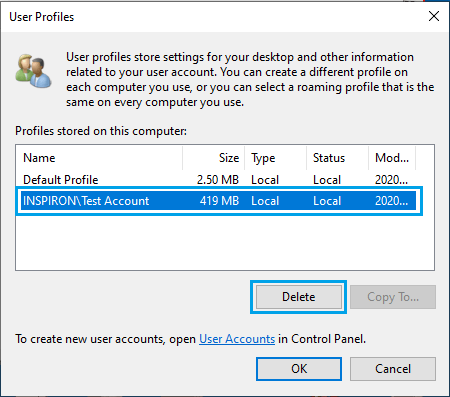Click the Type cell in the Test Account row
450x397 pixels.
tap(265, 201)
